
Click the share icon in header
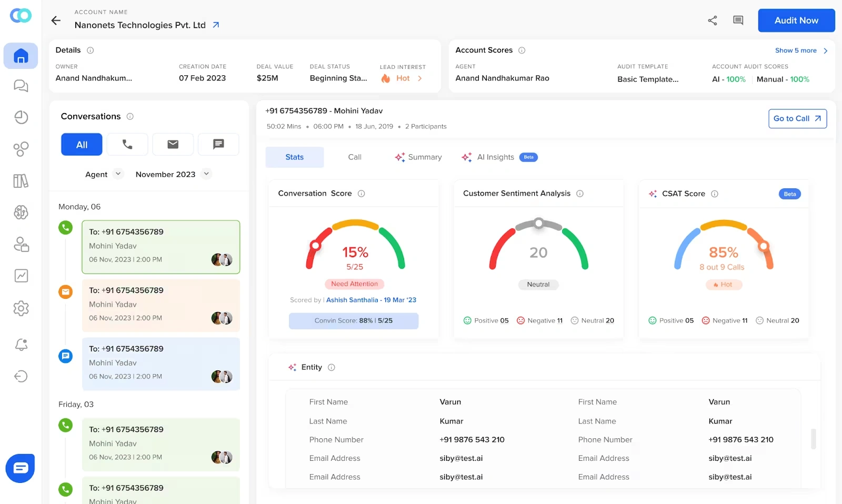pyautogui.click(x=713, y=21)
